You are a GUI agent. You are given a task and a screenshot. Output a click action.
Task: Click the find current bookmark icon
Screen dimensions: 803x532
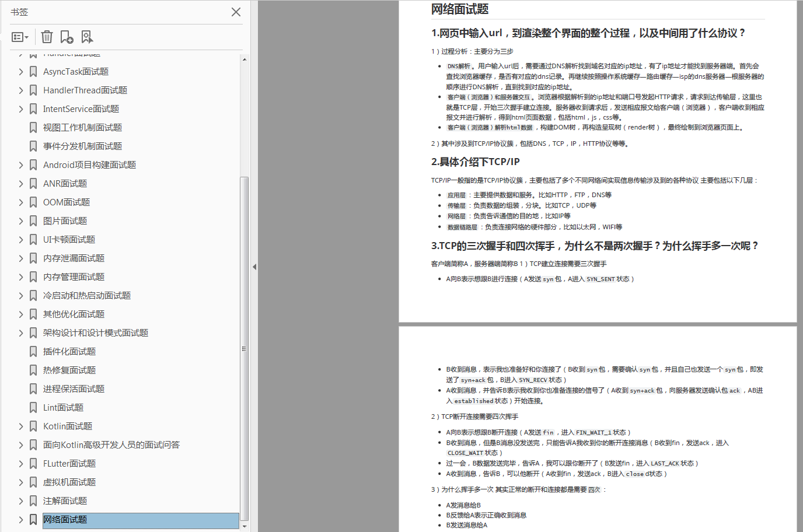coord(87,37)
